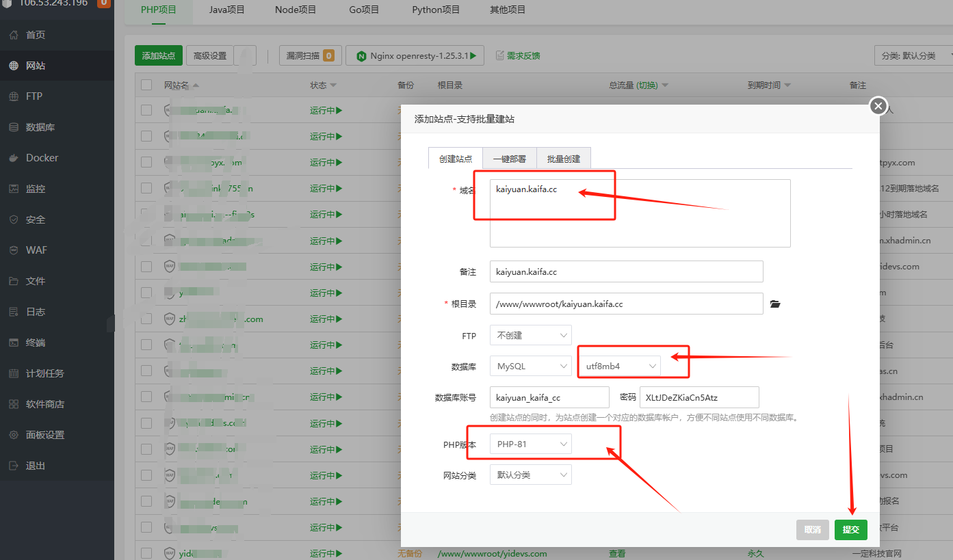The image size is (953, 560).
Task: Tick the checkbox of the row remarked 12到期落地域名
Action: pos(146,188)
